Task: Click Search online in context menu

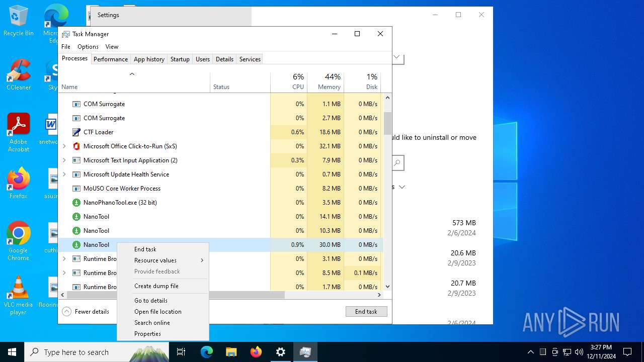Action: click(x=163, y=323)
